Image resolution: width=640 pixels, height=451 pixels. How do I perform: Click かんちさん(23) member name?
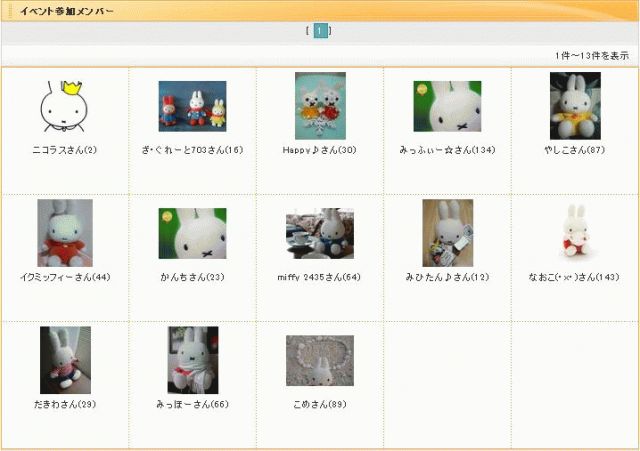[192, 277]
